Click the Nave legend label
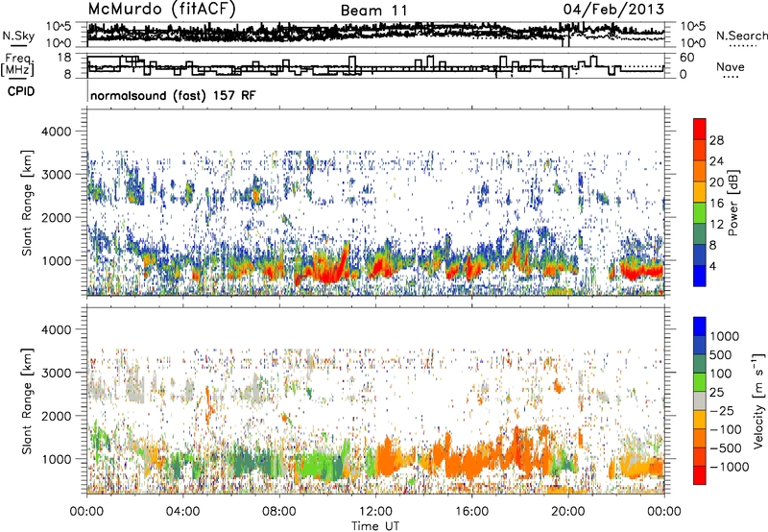The width and height of the screenshot is (768, 532). (x=731, y=66)
